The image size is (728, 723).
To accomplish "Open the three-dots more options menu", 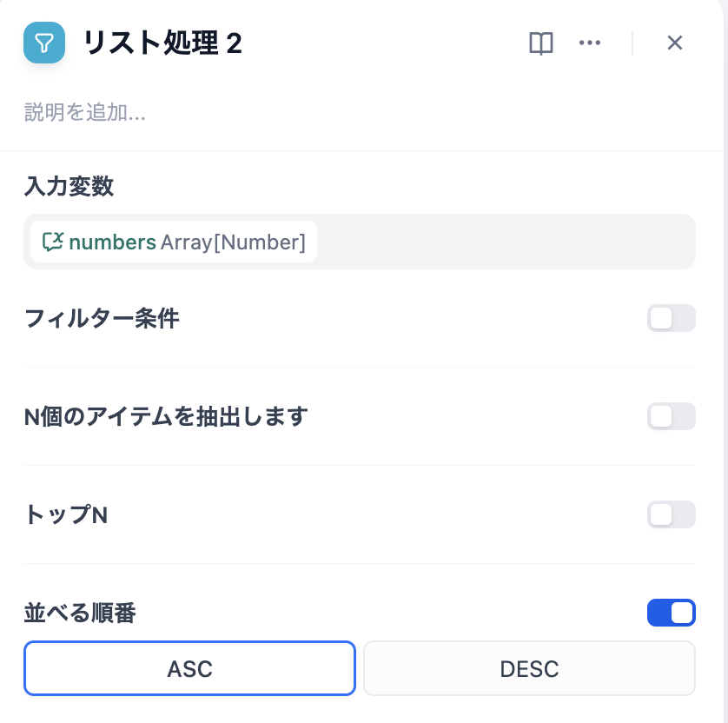I will point(590,43).
